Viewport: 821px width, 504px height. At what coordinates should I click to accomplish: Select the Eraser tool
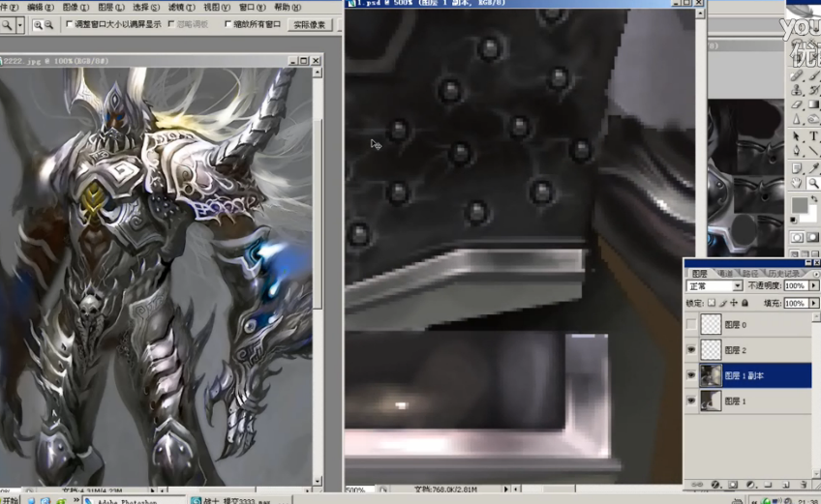797,104
